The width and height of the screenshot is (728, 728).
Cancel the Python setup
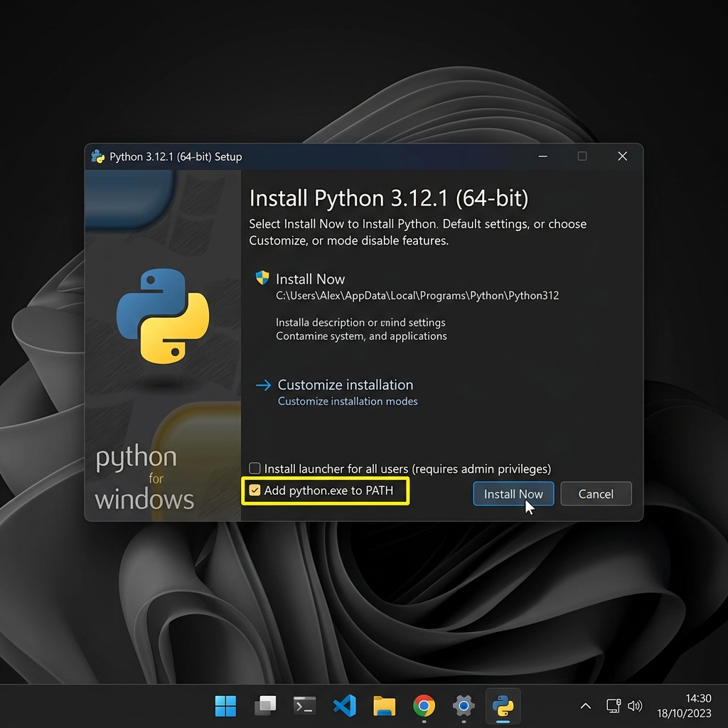point(596,493)
